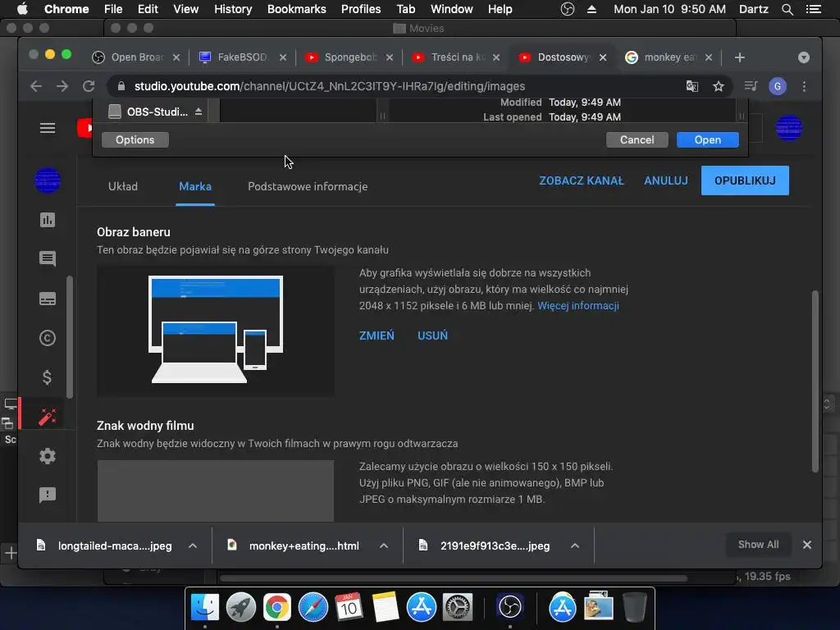Open the YouTube Studio hamburger menu
This screenshot has width=840, height=630.
(48, 128)
